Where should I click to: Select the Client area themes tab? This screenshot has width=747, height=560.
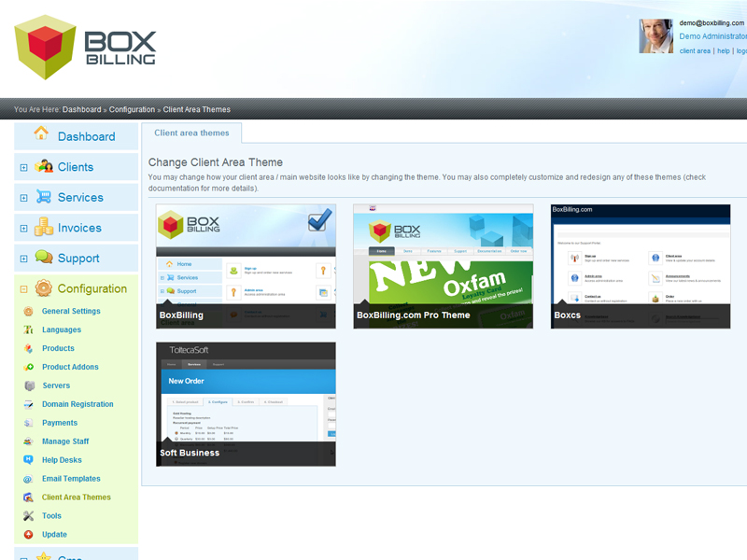191,133
